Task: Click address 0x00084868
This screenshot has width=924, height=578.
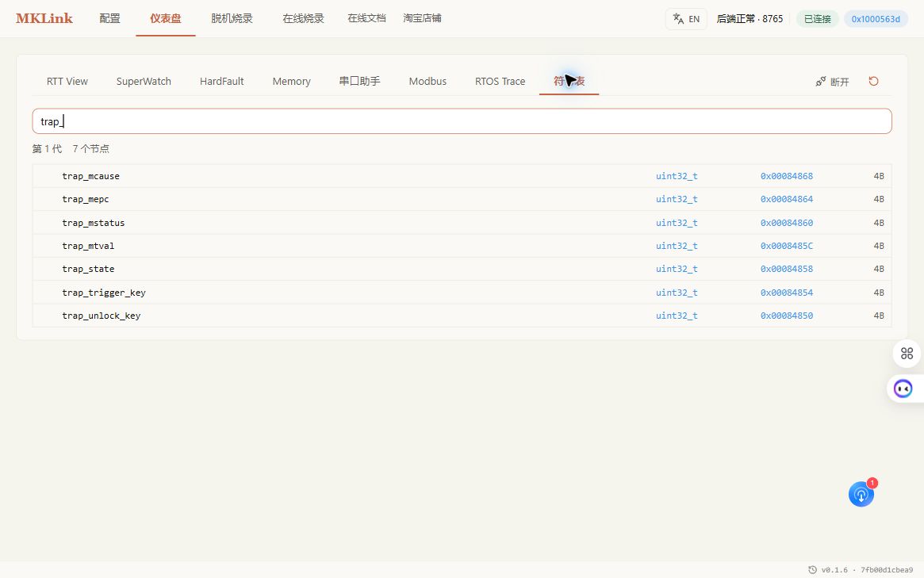Action: pos(786,176)
